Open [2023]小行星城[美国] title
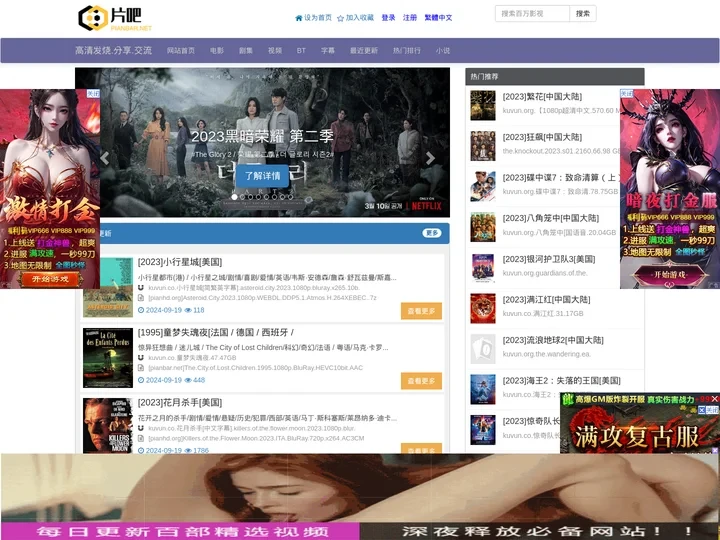This screenshot has width=720, height=540. coord(180,262)
